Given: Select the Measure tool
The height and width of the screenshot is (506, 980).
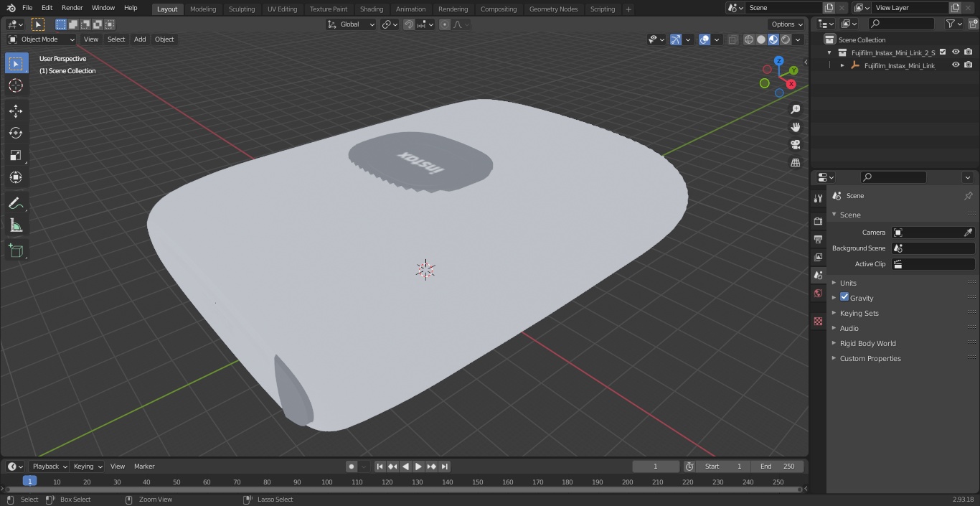Looking at the screenshot, I should 16,225.
